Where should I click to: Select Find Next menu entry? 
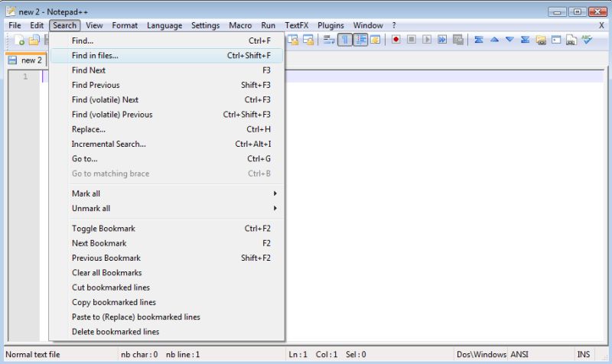(x=167, y=70)
